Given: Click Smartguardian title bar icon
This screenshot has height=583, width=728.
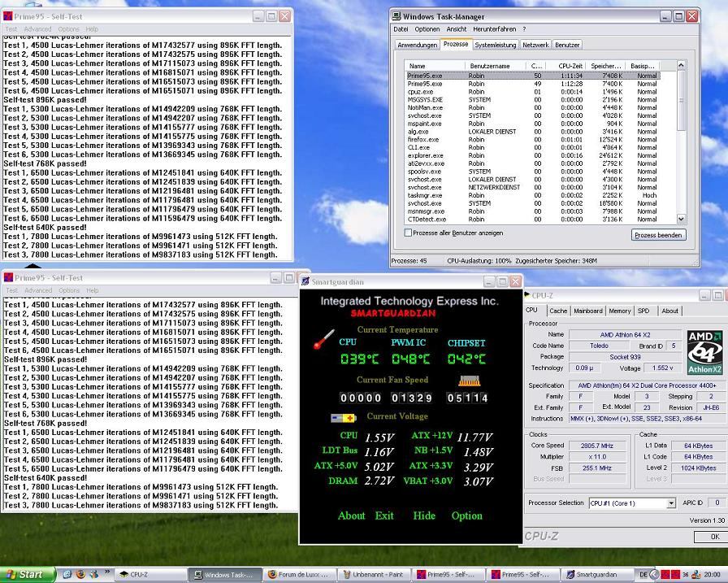Looking at the screenshot, I should coord(305,281).
